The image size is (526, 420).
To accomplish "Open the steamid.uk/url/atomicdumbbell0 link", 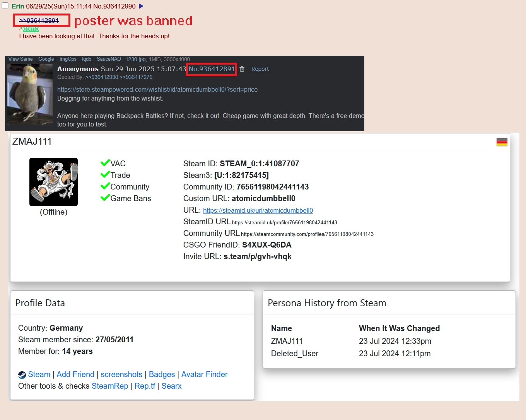I will [258, 210].
